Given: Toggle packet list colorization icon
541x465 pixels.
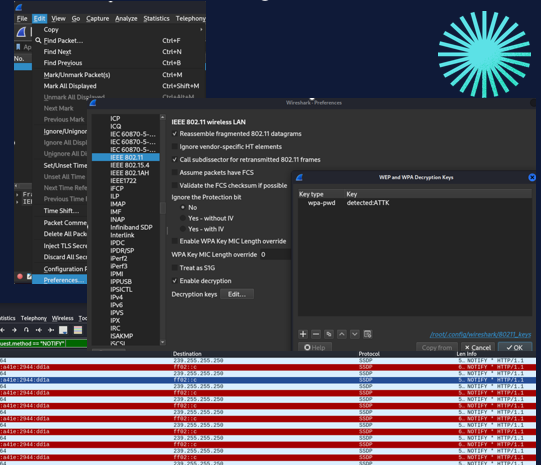Looking at the screenshot, I should pyautogui.click(x=78, y=330).
